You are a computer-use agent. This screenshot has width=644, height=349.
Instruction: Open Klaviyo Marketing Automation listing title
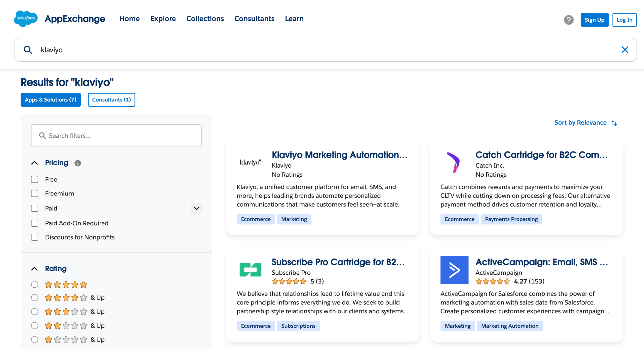339,155
